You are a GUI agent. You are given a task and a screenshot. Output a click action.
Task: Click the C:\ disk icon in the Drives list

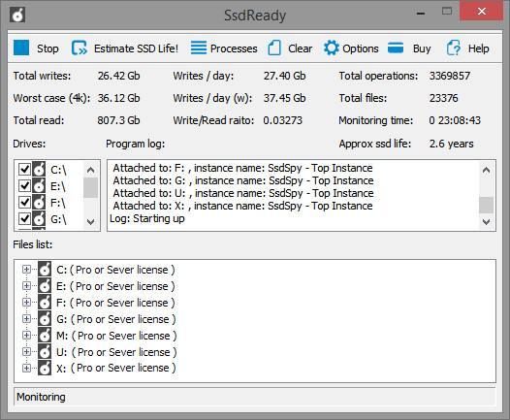point(39,169)
